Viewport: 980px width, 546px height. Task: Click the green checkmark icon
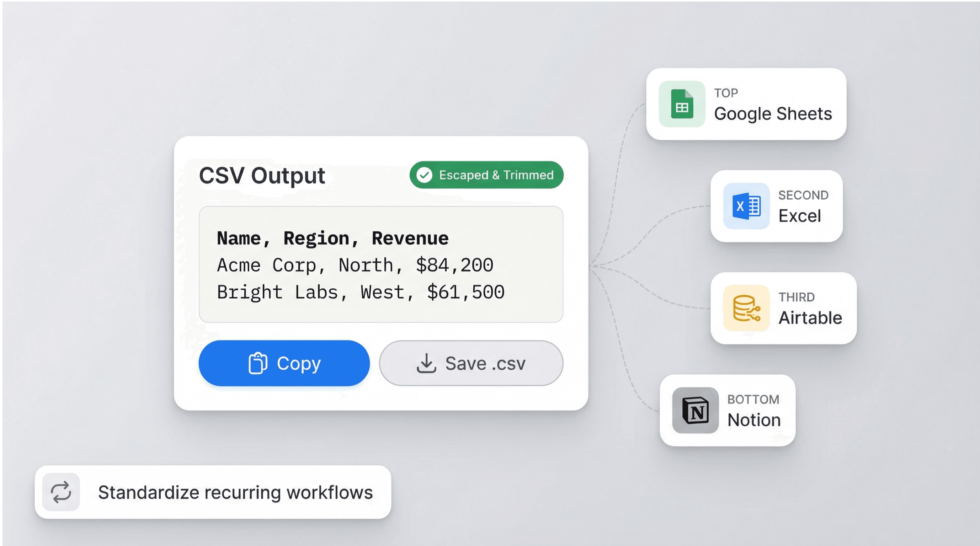pyautogui.click(x=424, y=175)
